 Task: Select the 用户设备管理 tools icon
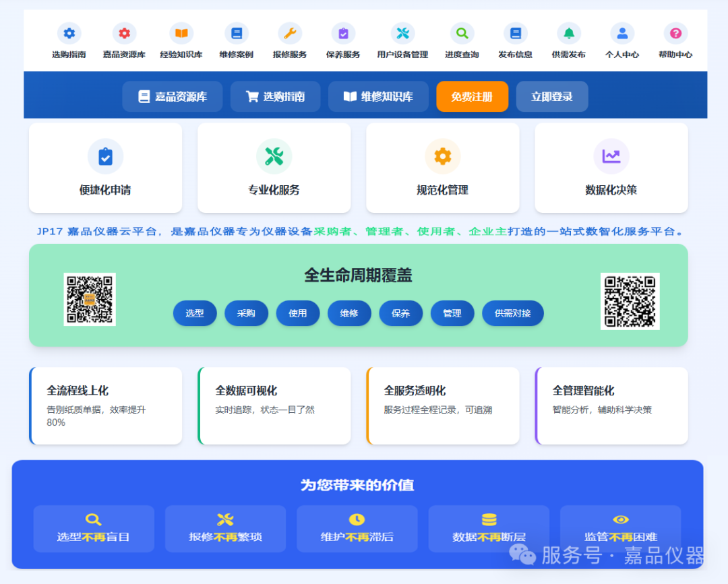pyautogui.click(x=402, y=34)
